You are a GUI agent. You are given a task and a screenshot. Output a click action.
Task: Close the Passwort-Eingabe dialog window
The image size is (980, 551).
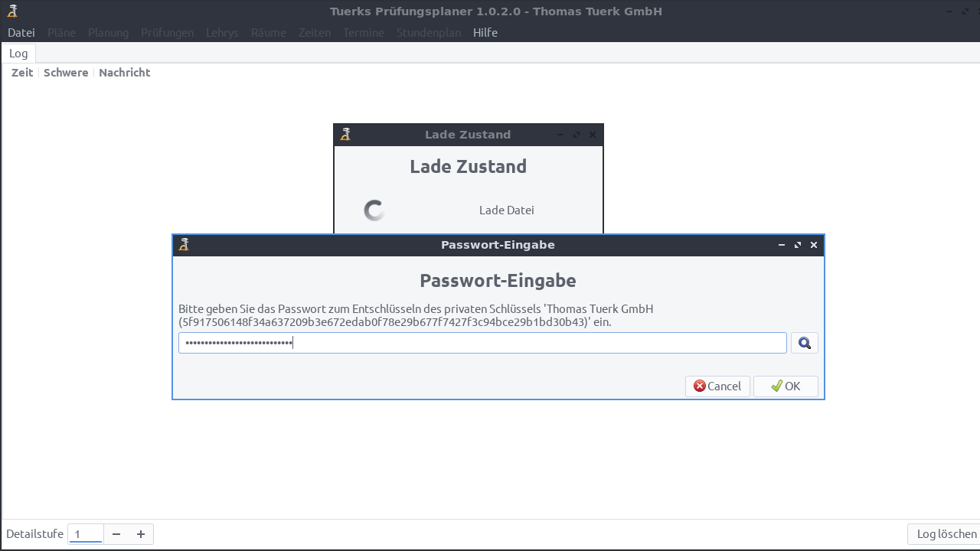[814, 245]
